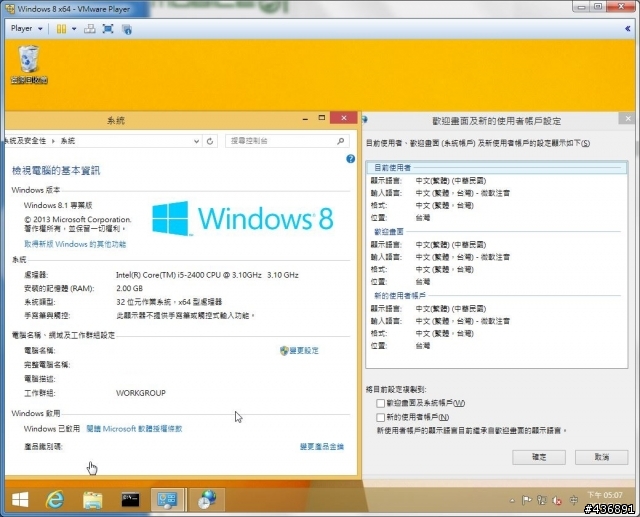Click the refresh button in the 系統 window
Viewport: 640px width, 517px height.
[210, 141]
